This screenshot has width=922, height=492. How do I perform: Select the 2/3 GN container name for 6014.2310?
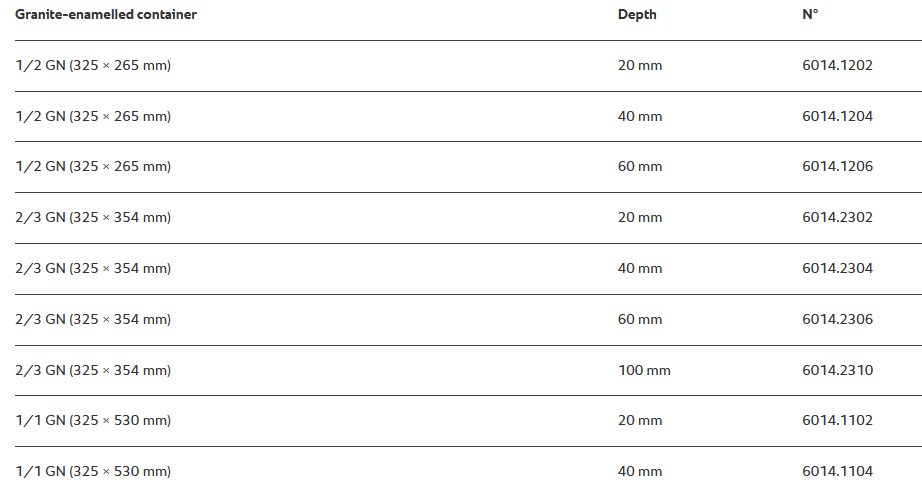click(93, 370)
